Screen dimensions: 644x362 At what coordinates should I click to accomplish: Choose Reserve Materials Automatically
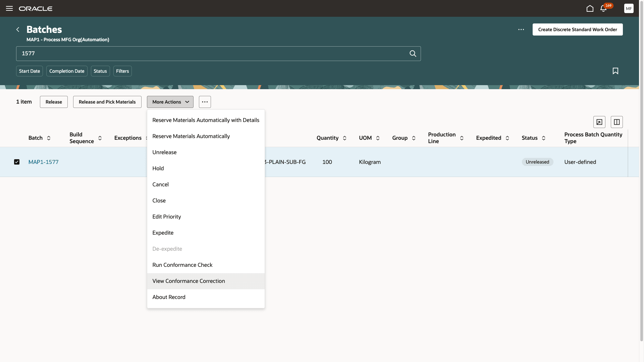pyautogui.click(x=206, y=136)
